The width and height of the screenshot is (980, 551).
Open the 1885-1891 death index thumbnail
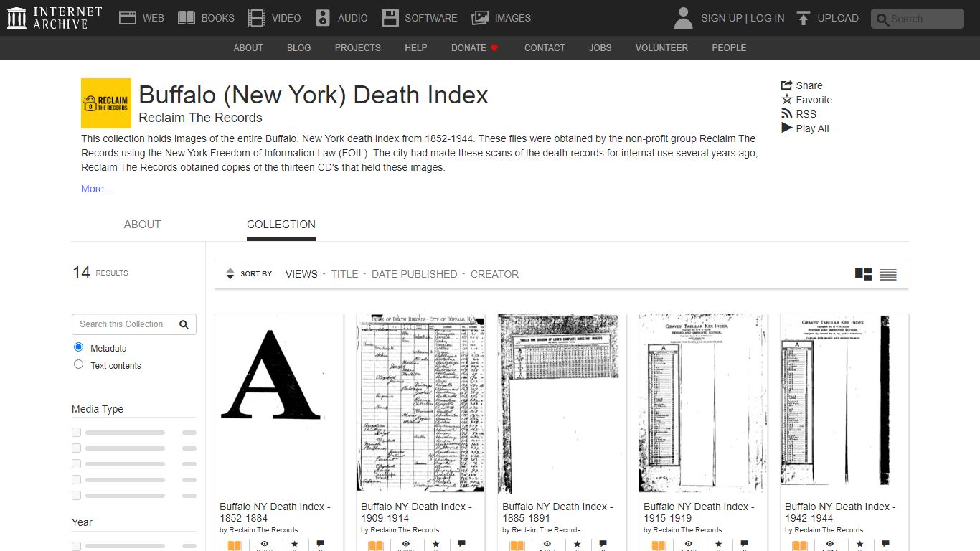[562, 403]
